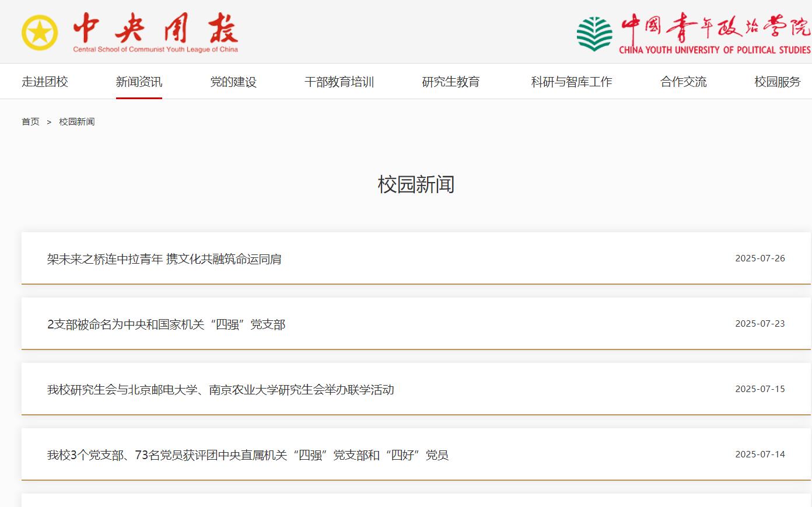Viewport: 812px width, 507px height.
Task: Click the 2025-07-26 date on first article
Action: pos(759,258)
